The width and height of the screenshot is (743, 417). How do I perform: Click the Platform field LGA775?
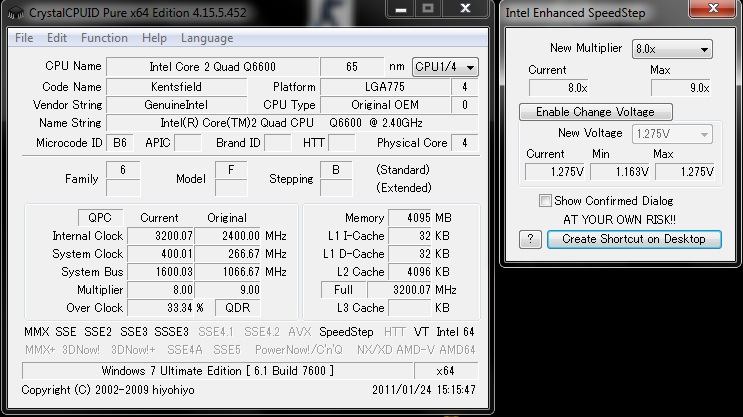pos(385,87)
